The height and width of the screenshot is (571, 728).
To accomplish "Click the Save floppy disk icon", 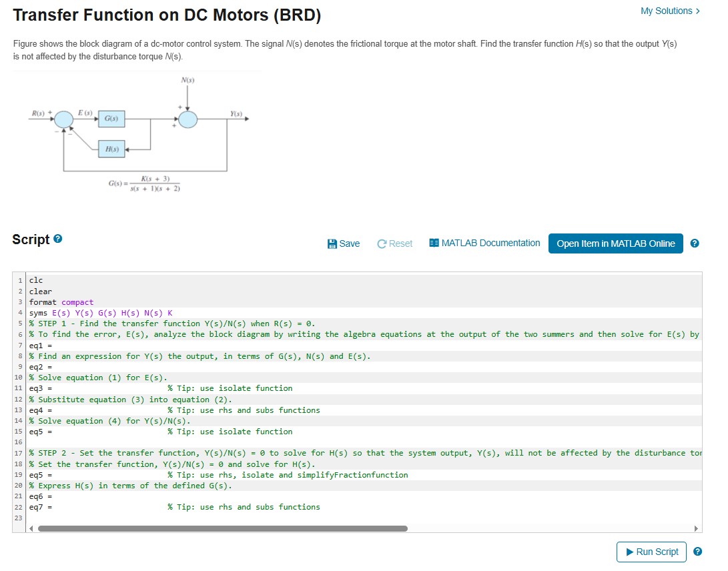I will [332, 243].
